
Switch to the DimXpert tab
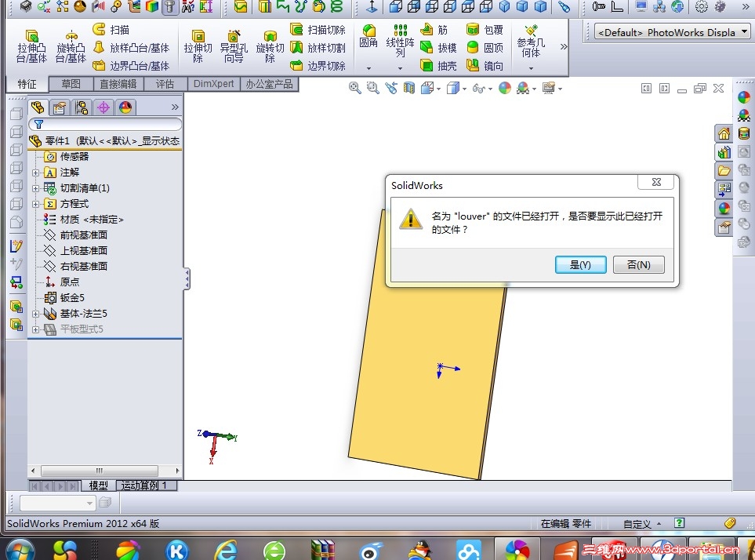[213, 84]
